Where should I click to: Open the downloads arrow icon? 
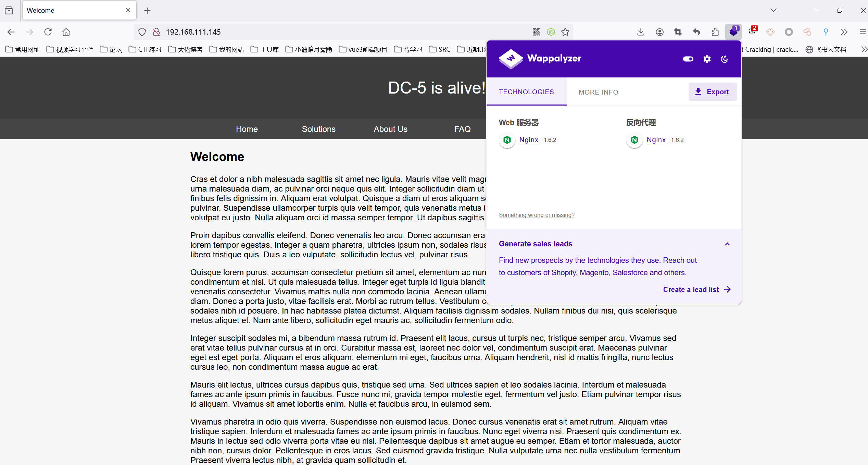641,32
